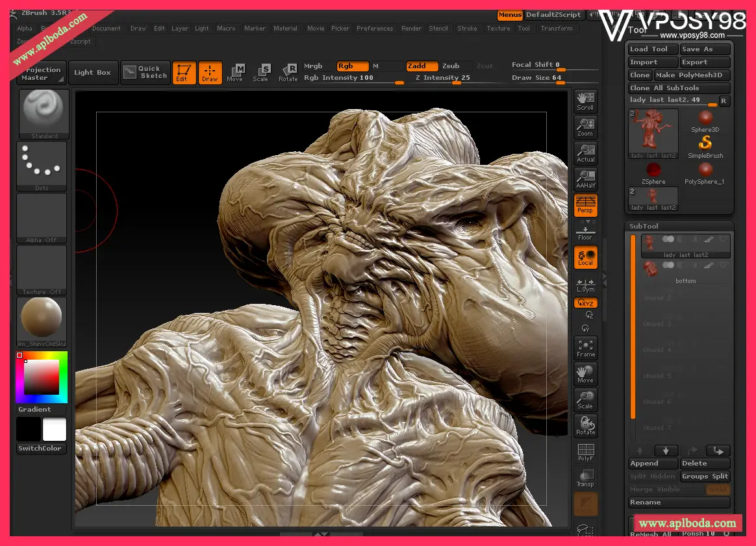Click the Frame view icon
Image resolution: width=756 pixels, height=546 pixels.
(585, 347)
